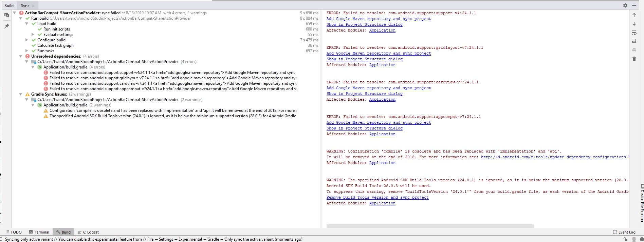This screenshot has width=644, height=242.
Task: Click yellow warning icon on Gradle Sync Issues
Action: tap(27, 94)
